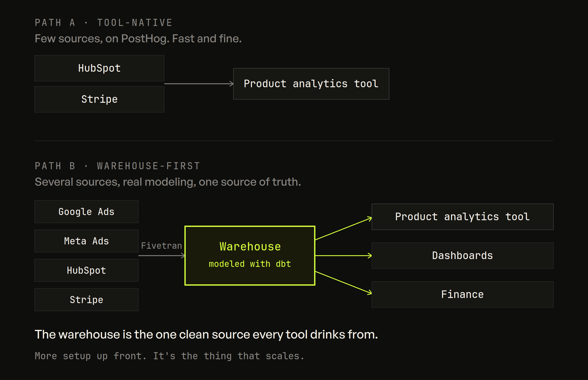Click the HubSpot box in Path A
This screenshot has width=588, height=380.
click(99, 68)
